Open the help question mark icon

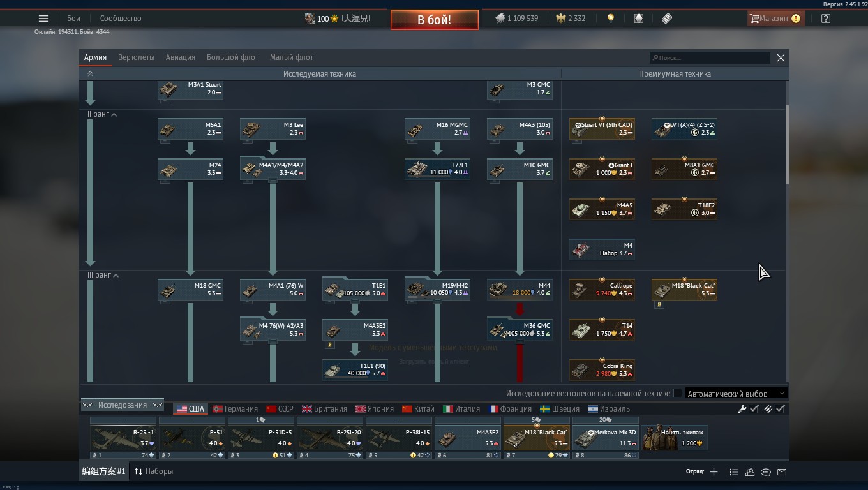click(826, 19)
